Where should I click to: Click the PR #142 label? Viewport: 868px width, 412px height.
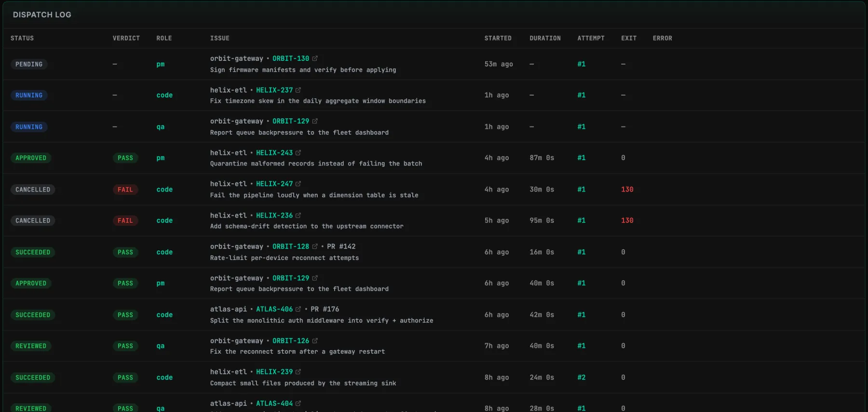341,247
